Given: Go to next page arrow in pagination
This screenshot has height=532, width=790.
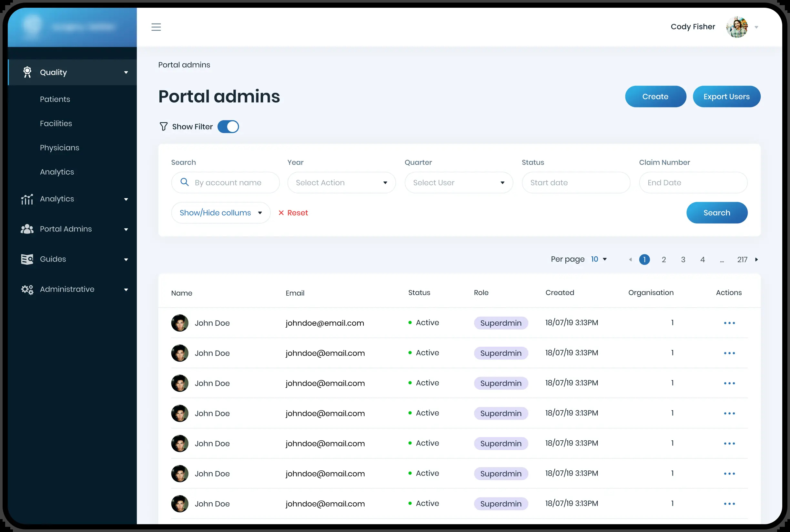Looking at the screenshot, I should coord(756,260).
